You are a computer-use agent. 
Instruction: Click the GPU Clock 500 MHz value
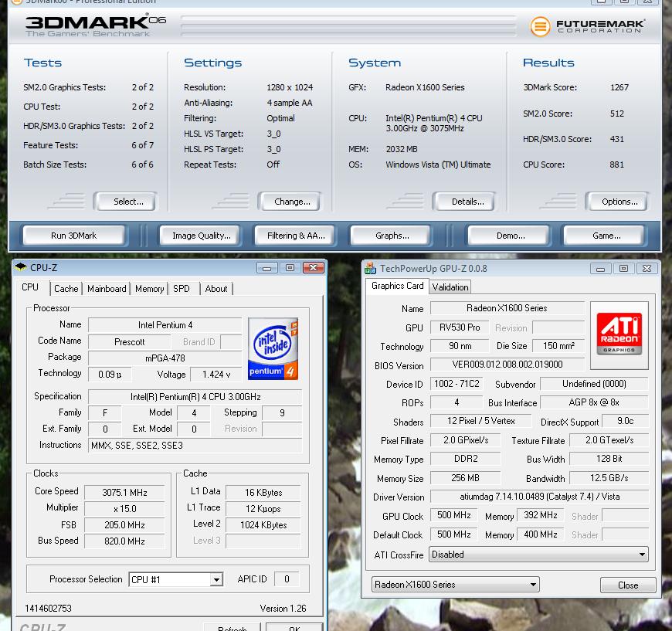(453, 515)
